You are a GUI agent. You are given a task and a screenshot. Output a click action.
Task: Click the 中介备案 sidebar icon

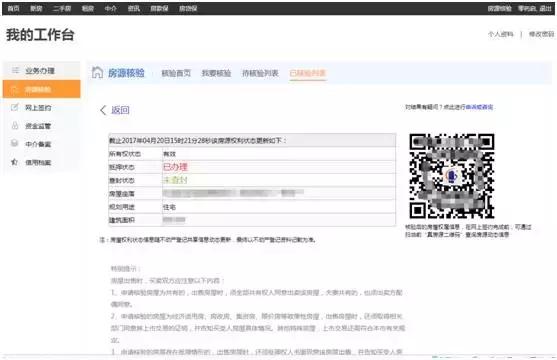pyautogui.click(x=15, y=144)
